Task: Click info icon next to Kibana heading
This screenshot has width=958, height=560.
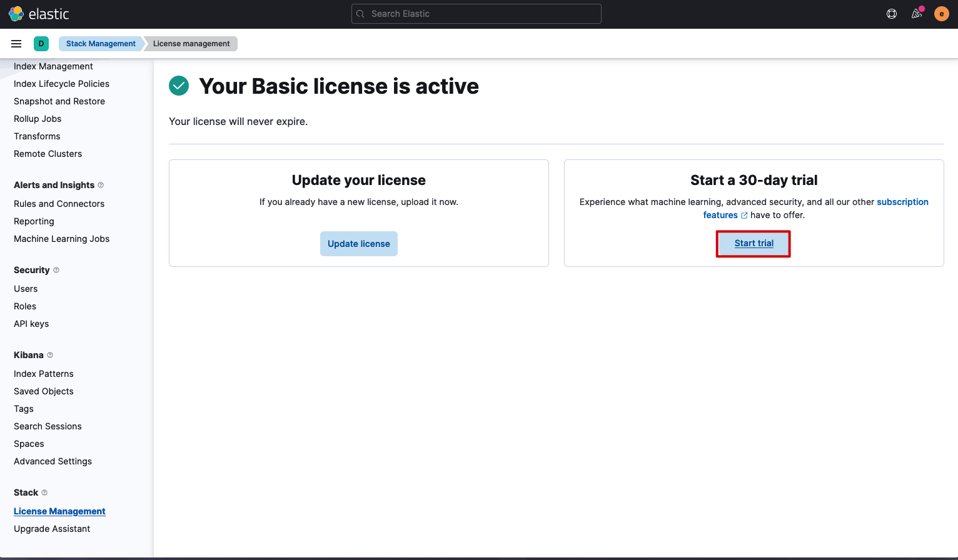Action: pyautogui.click(x=50, y=355)
